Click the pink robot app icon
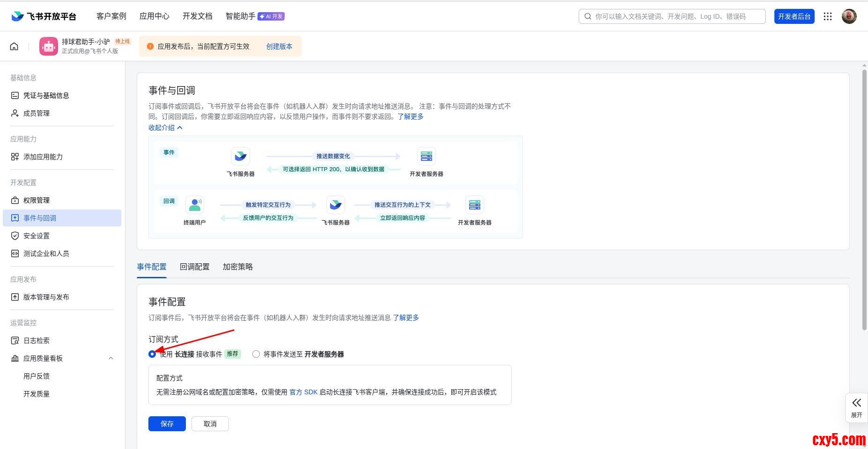 [x=49, y=46]
